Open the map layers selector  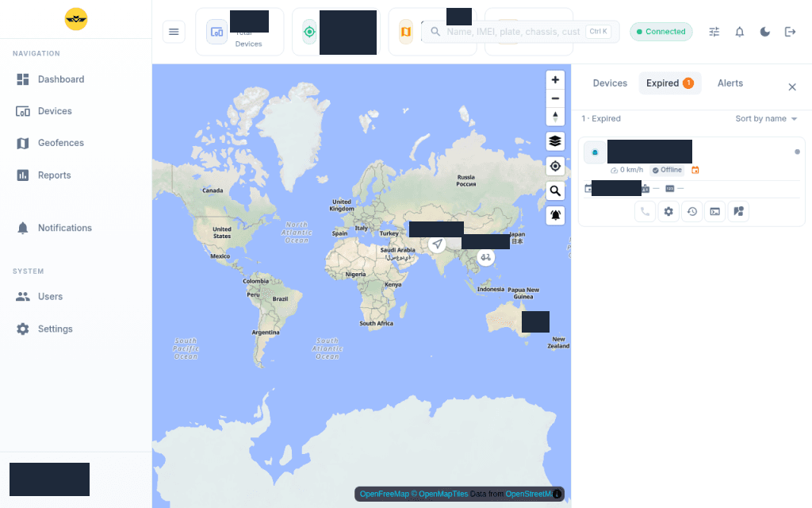555,141
